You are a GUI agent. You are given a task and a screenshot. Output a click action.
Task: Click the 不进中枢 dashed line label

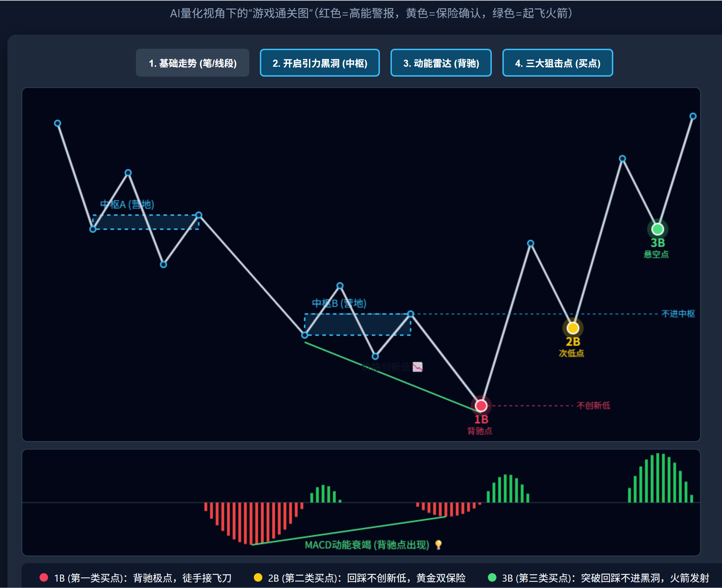pyautogui.click(x=678, y=314)
